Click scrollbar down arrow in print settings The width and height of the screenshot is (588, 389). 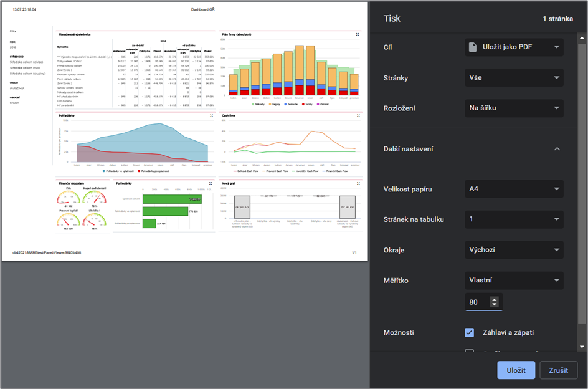coord(582,347)
